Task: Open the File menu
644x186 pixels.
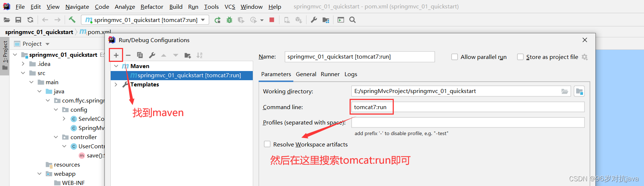Action: [20, 7]
